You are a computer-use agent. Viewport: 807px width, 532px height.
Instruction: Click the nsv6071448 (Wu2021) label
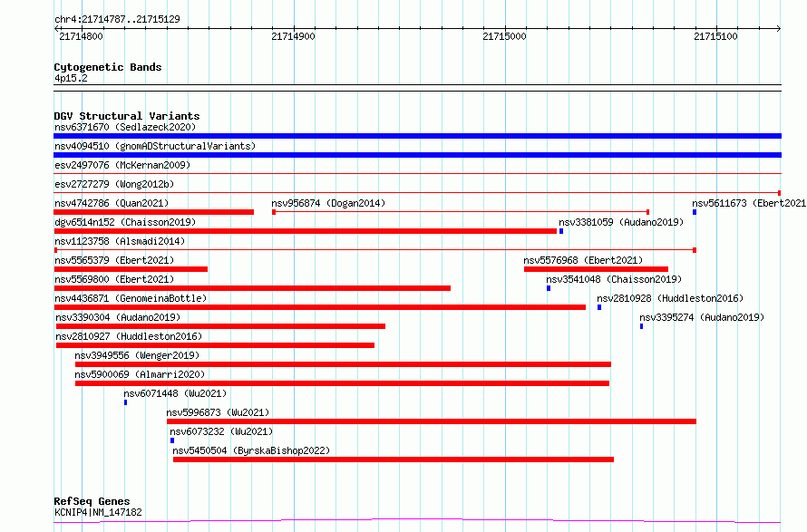pyautogui.click(x=175, y=393)
